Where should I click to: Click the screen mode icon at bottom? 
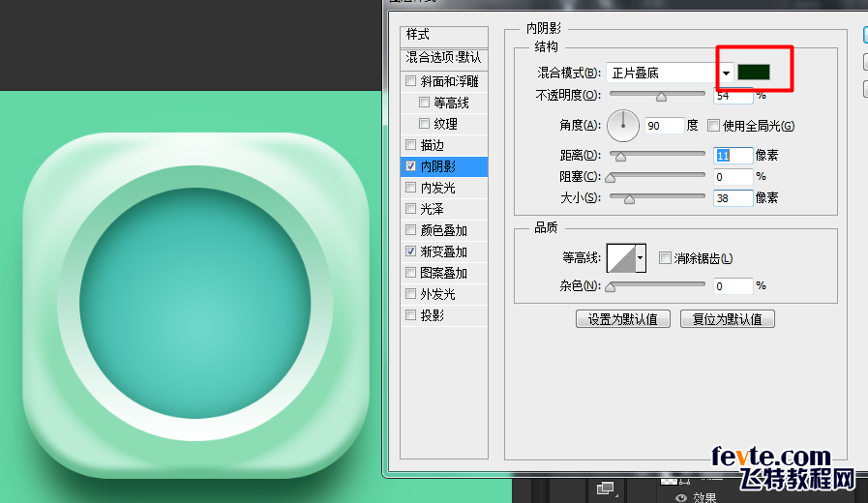coord(607,488)
